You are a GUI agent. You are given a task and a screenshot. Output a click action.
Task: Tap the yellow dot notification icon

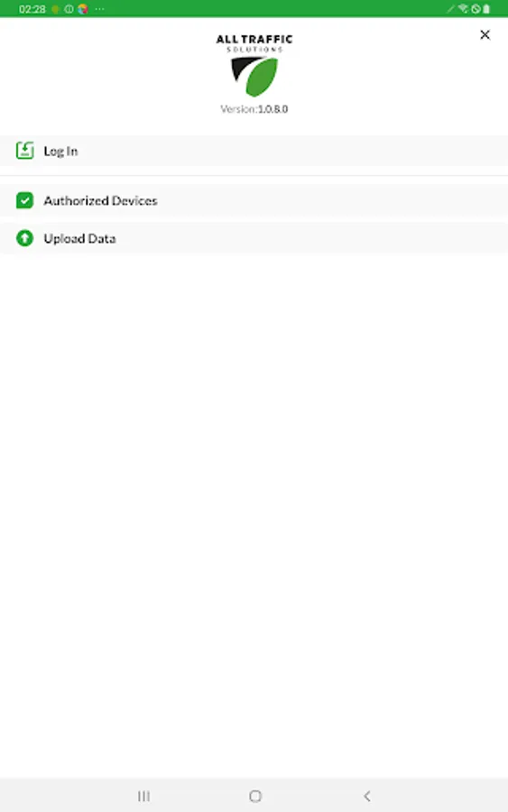[55, 9]
